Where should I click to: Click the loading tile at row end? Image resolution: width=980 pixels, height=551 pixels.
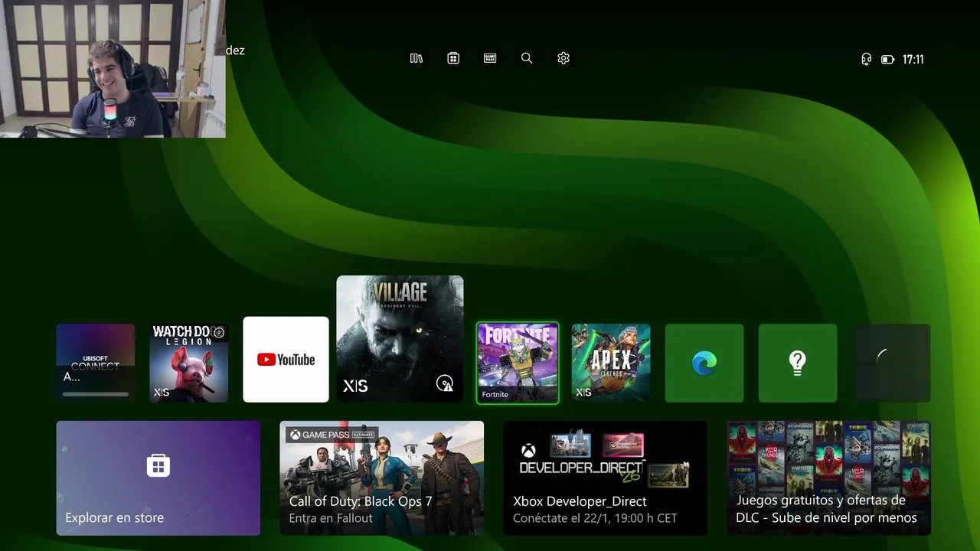tap(891, 363)
